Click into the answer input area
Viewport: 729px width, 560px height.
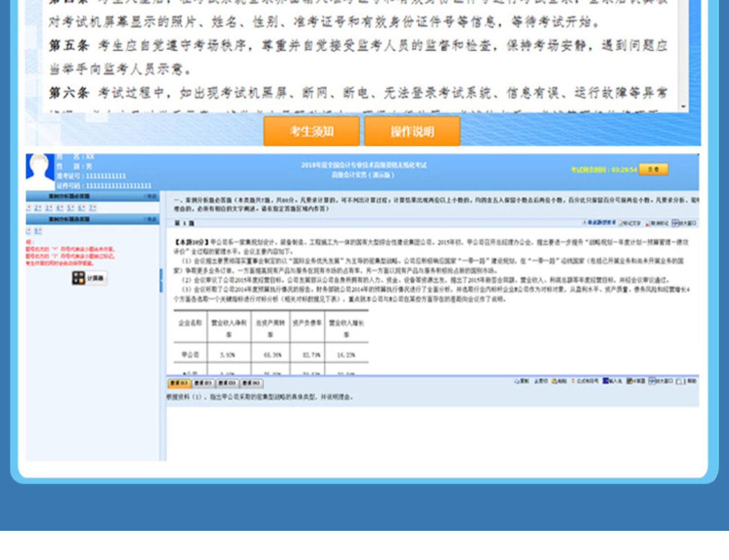click(x=433, y=433)
